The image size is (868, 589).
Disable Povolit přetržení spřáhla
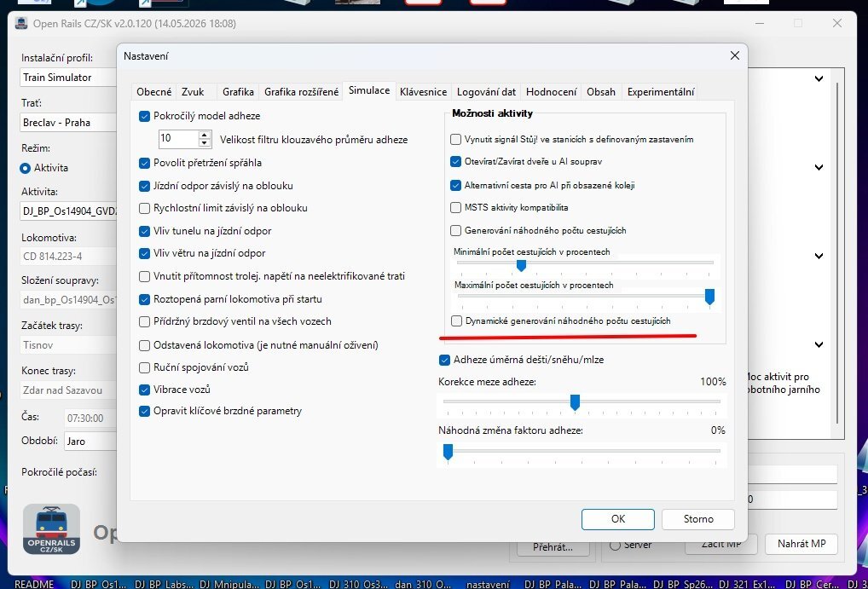click(x=144, y=163)
